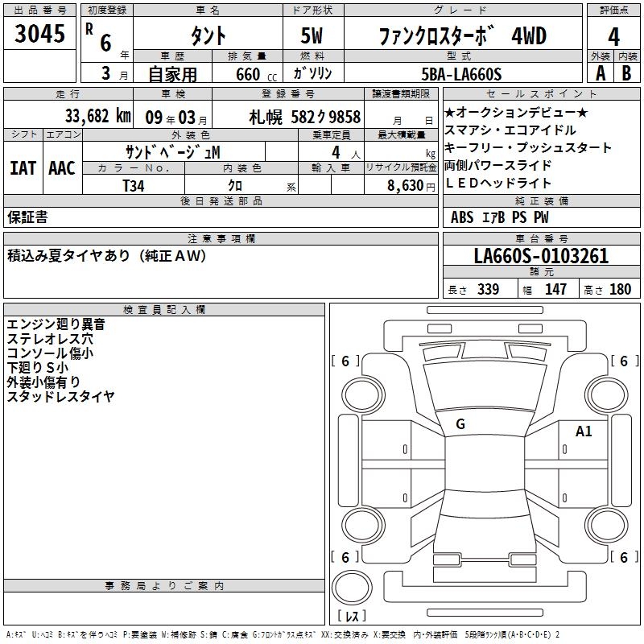Click interior color クロ
Viewport: 644px width, 644px height.
click(x=235, y=186)
